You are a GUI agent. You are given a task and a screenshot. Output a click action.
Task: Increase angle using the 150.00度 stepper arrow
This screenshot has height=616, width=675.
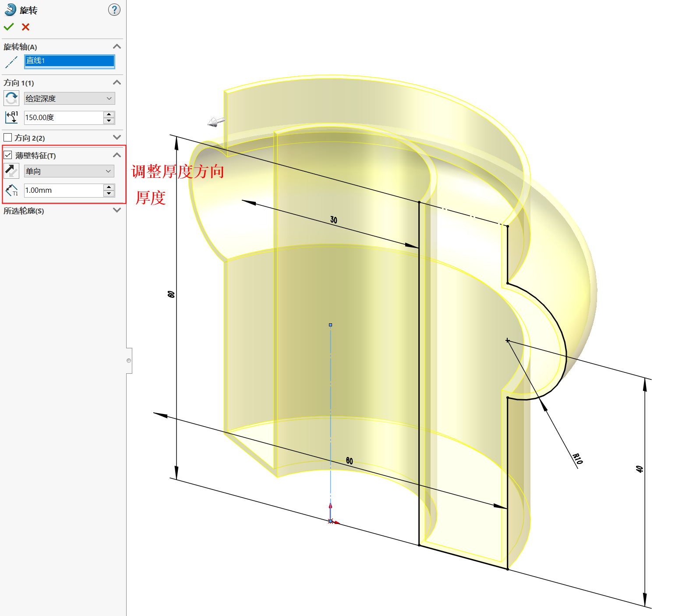(x=109, y=115)
